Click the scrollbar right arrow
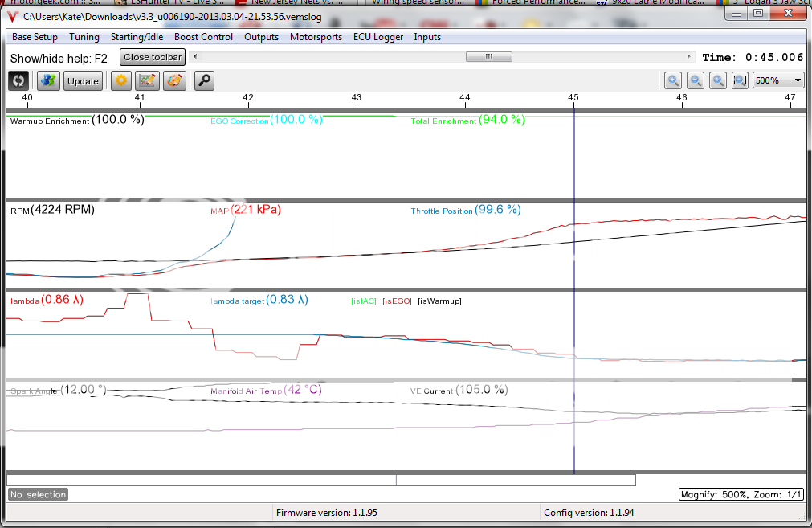812x528 pixels. click(x=689, y=57)
